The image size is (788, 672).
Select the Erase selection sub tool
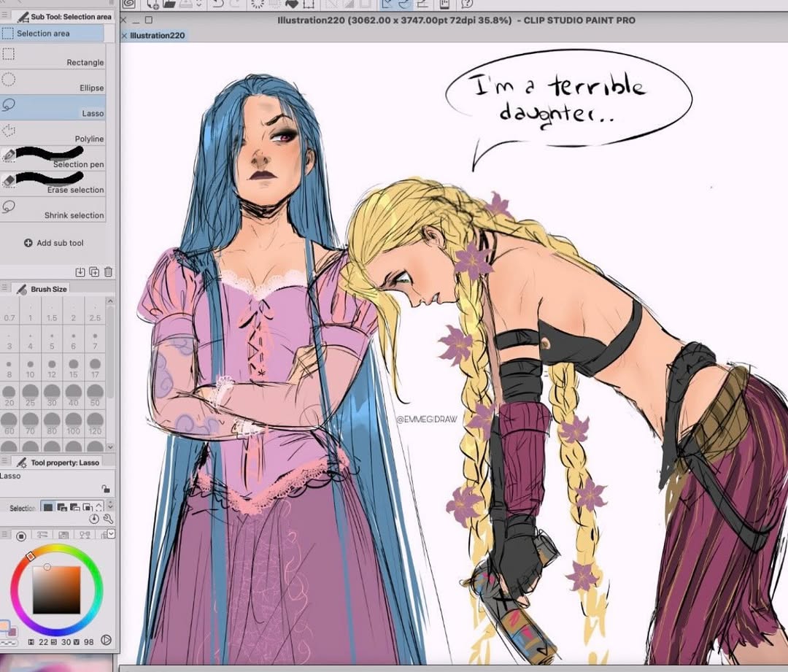(53, 183)
